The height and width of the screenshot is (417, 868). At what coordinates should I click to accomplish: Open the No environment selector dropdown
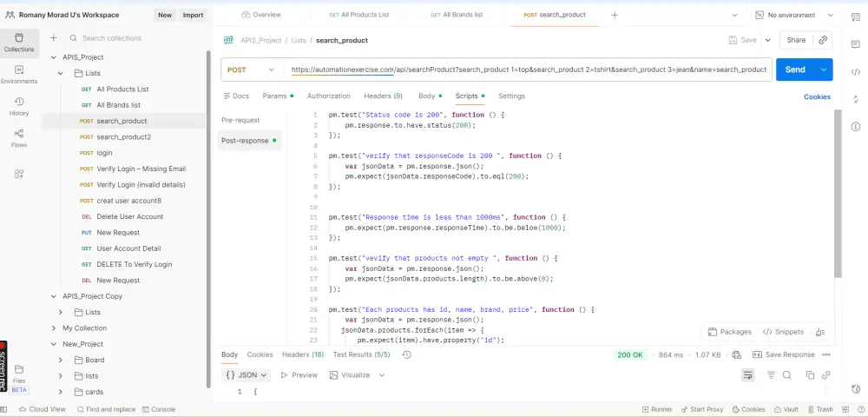point(794,15)
